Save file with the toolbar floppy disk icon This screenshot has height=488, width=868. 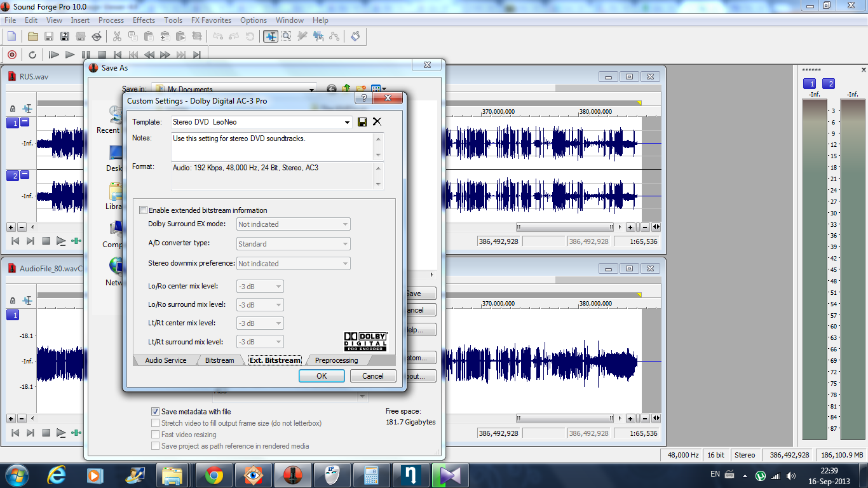pos(49,36)
